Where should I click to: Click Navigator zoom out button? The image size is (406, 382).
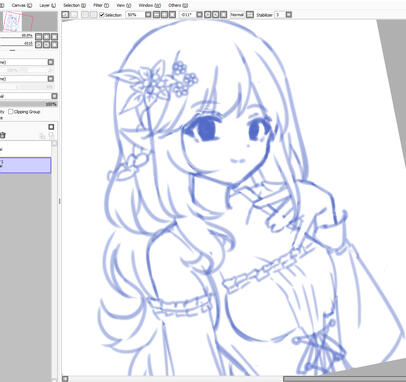[x=39, y=37]
